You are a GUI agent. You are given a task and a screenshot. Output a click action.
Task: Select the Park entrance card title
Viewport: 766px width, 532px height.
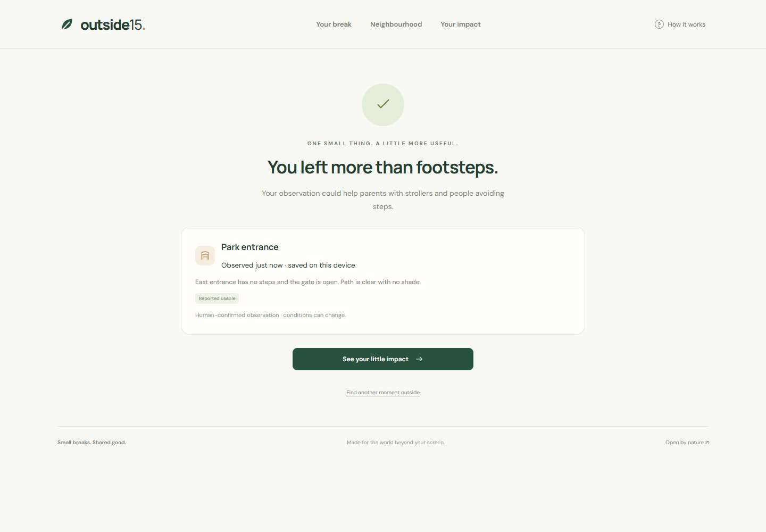tap(250, 247)
